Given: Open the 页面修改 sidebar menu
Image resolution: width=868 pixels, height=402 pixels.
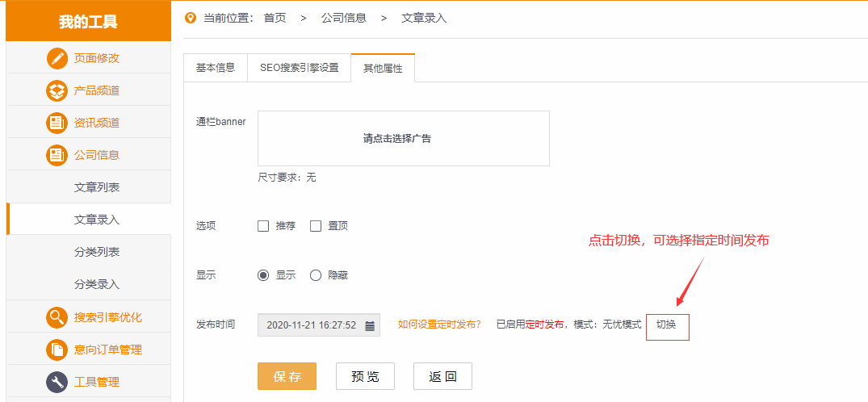Looking at the screenshot, I should 89,58.
